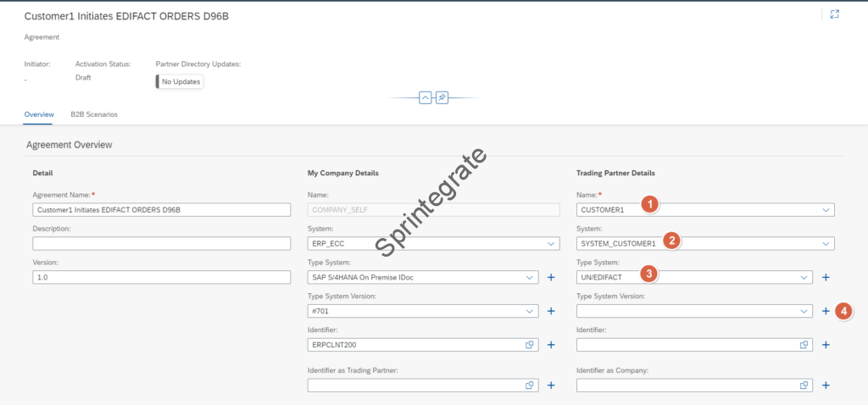Collapse the header with the up chevron
The height and width of the screenshot is (405, 868).
pos(426,97)
